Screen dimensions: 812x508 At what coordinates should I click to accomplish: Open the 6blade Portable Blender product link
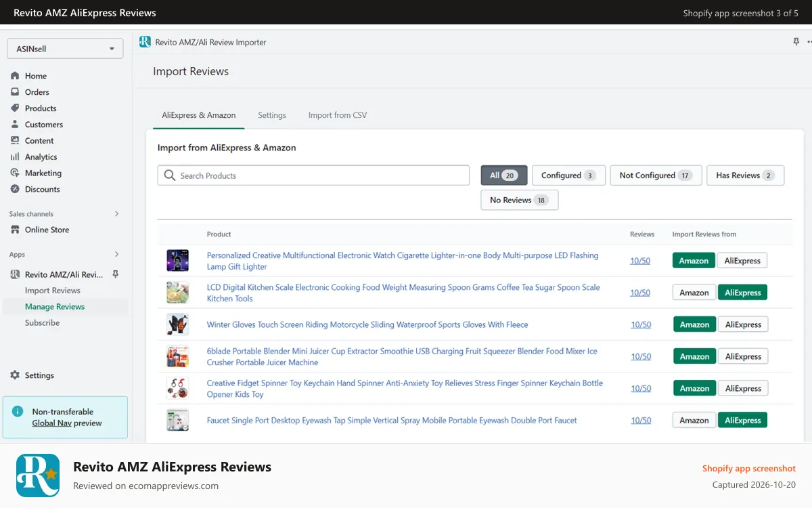coord(402,356)
